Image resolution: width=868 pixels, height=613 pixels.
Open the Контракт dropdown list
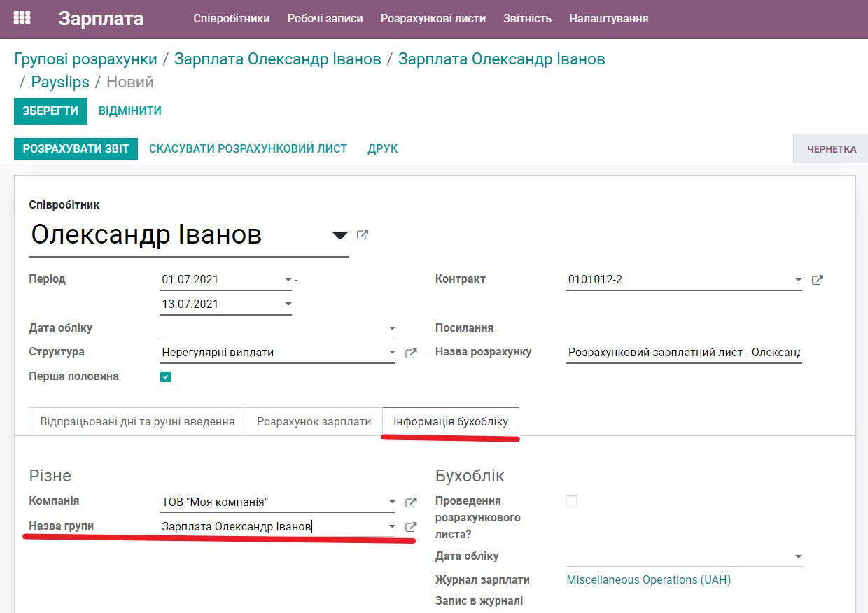[x=799, y=279]
